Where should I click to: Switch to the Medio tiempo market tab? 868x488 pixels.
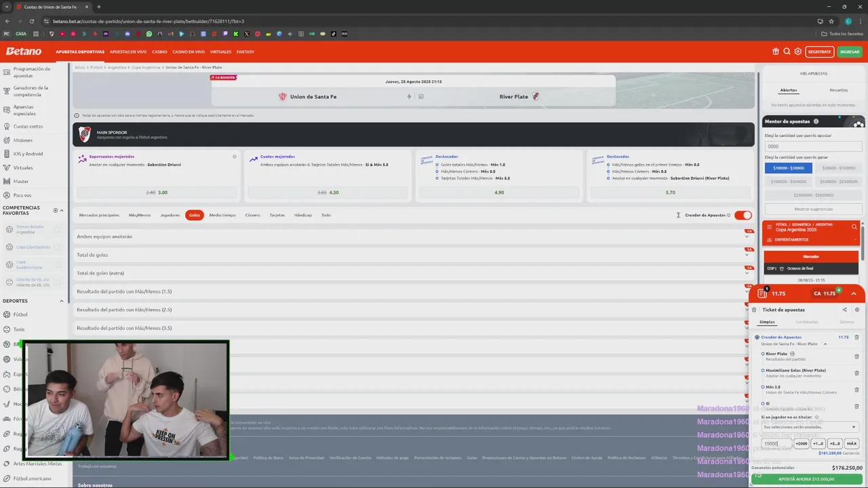pos(222,215)
